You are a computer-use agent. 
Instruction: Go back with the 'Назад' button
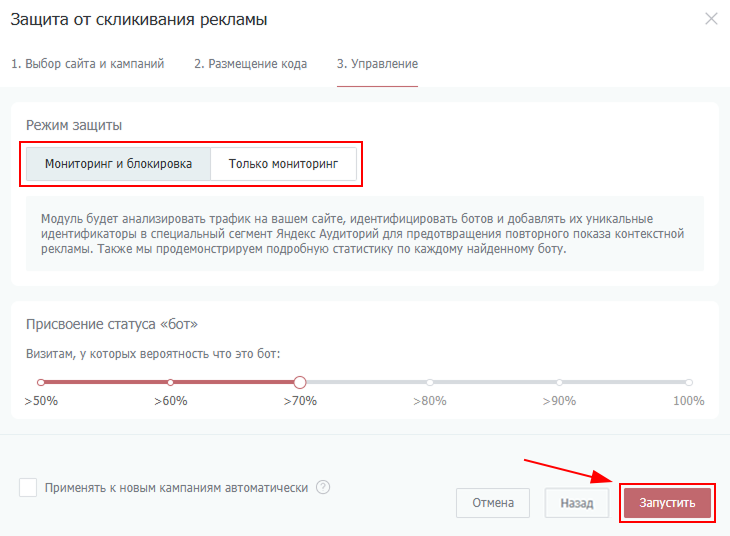pyautogui.click(x=576, y=503)
